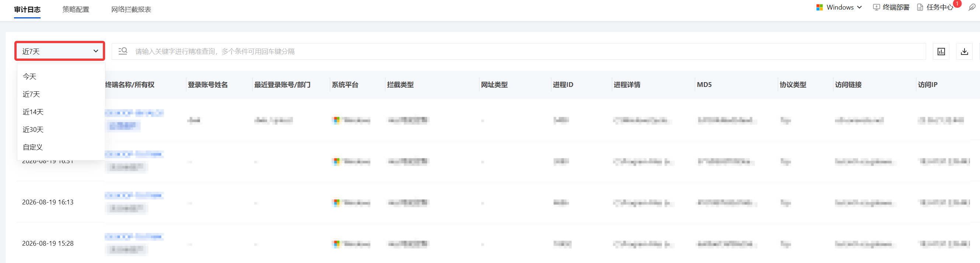Click the feather icon at top right

click(x=972, y=7)
